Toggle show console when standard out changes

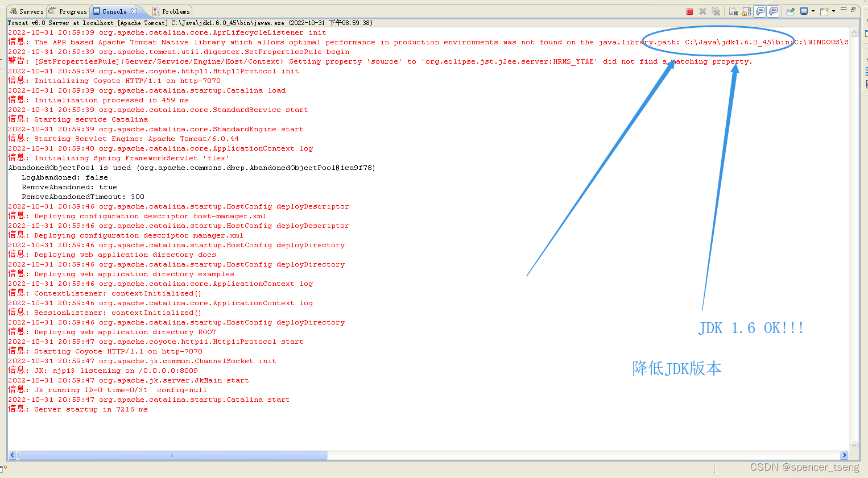click(760, 10)
